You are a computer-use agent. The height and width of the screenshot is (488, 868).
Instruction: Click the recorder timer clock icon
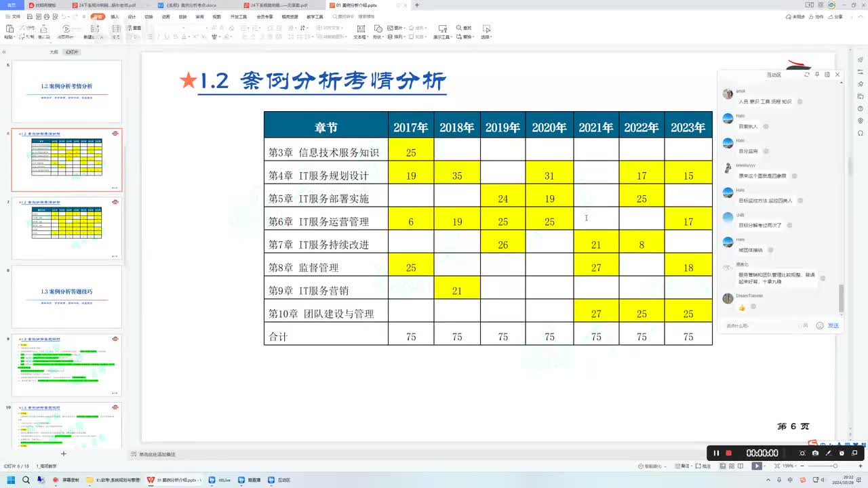coord(842,453)
